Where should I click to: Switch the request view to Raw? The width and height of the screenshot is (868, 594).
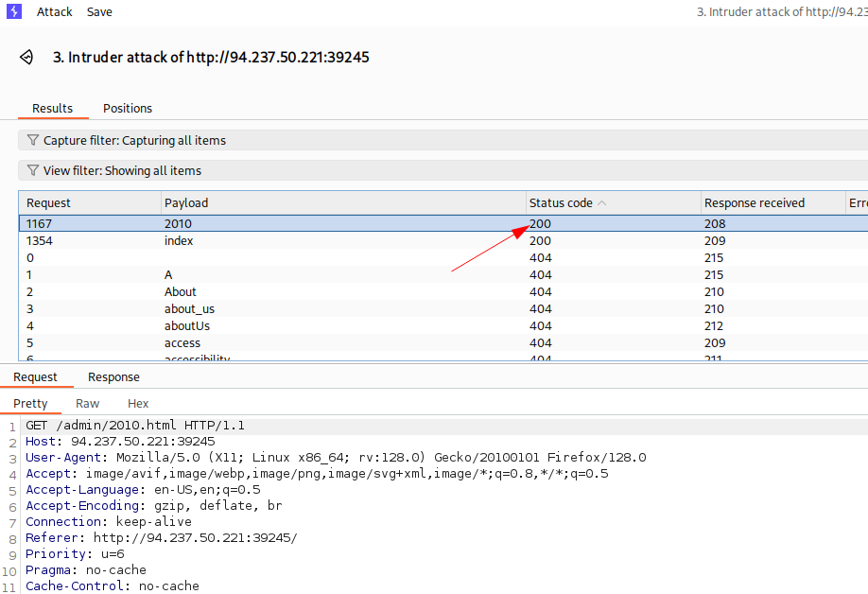pos(88,404)
